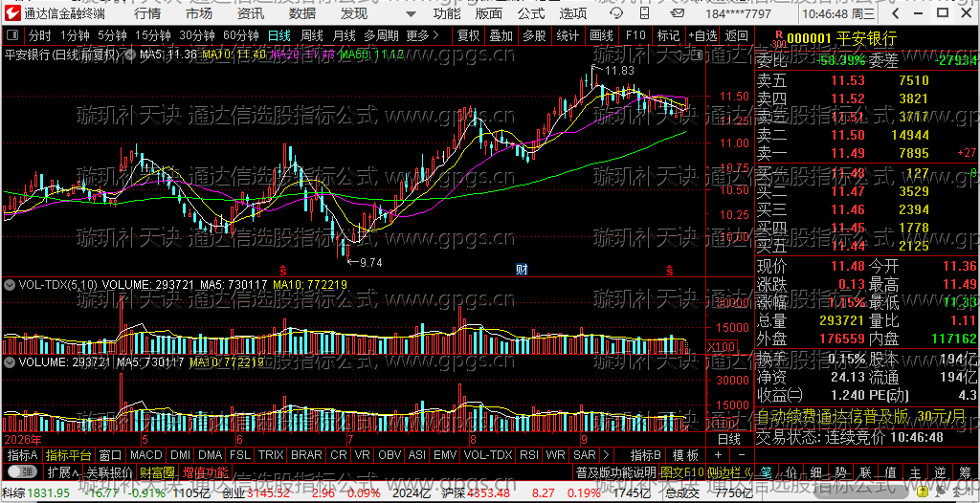The image size is (980, 503).
Task: Toggle the 标记 mark option
Action: click(668, 35)
